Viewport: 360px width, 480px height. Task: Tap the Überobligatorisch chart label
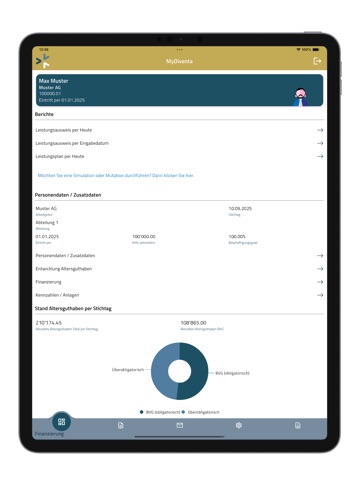pos(128,370)
